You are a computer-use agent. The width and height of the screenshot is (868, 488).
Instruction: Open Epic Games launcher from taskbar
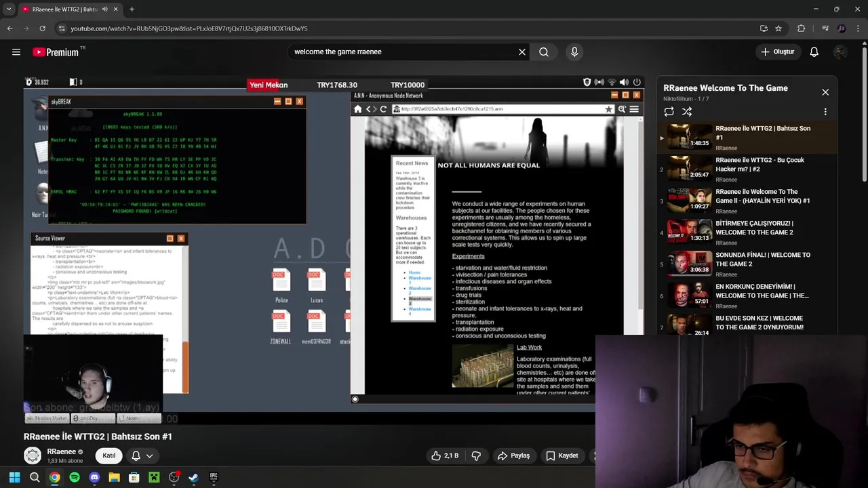[x=214, y=477]
